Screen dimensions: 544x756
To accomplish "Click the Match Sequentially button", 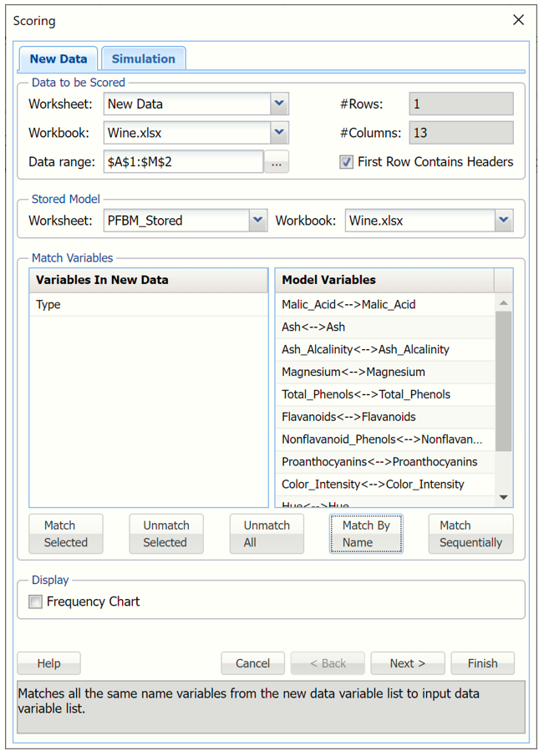I will point(470,534).
